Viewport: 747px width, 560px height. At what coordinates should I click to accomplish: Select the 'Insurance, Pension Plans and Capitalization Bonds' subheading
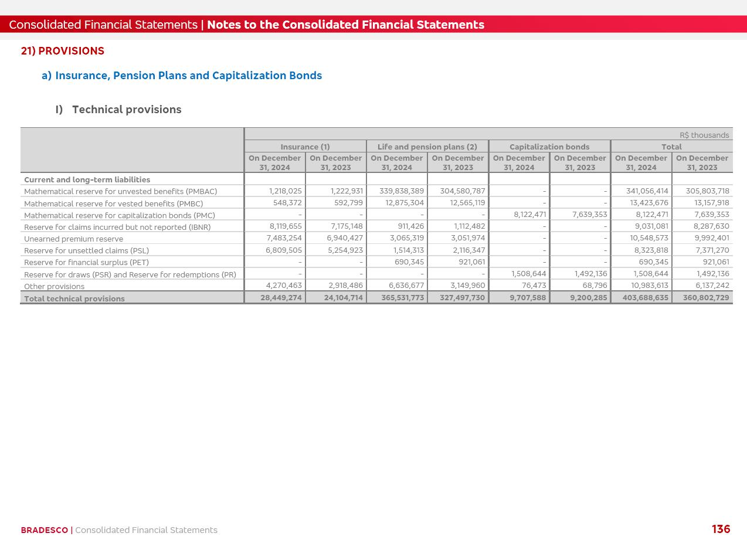click(x=188, y=76)
